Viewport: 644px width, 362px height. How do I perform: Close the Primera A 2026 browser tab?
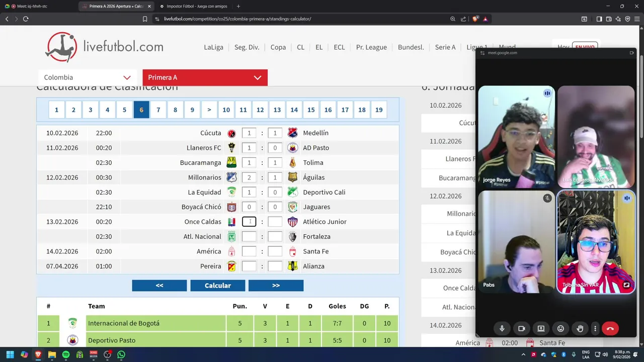149,6
